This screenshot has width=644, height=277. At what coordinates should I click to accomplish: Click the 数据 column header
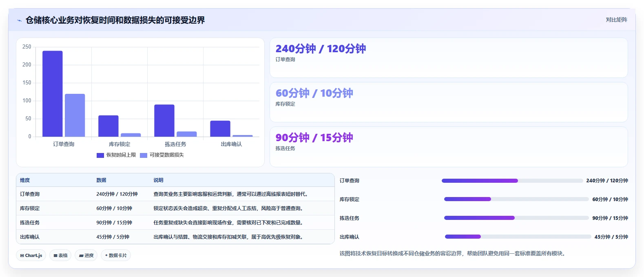(101, 180)
